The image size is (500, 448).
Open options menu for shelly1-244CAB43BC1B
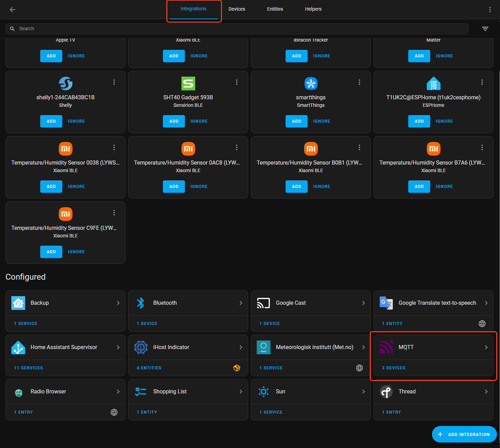click(114, 82)
